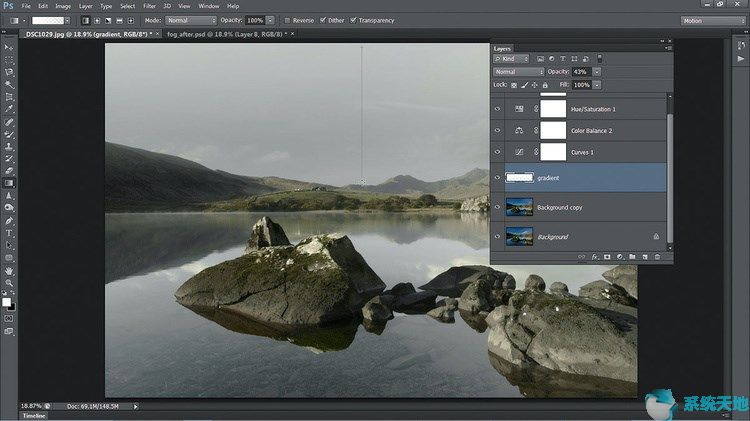Open the Layer menu
Image resolution: width=750 pixels, height=421 pixels.
86,6
